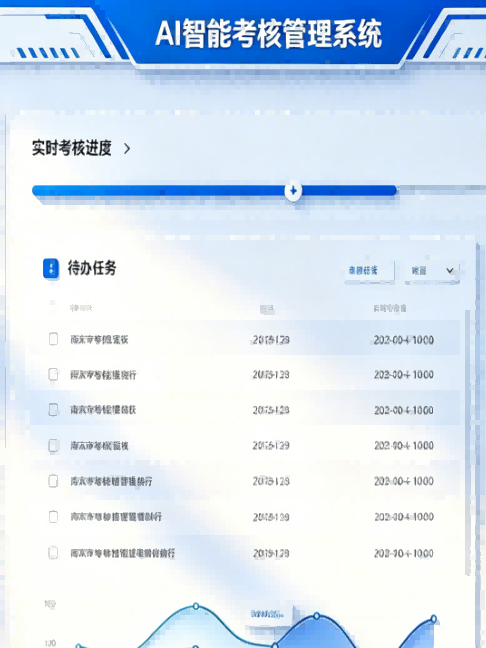Check the fourth task row's checkbox

pos(53,446)
